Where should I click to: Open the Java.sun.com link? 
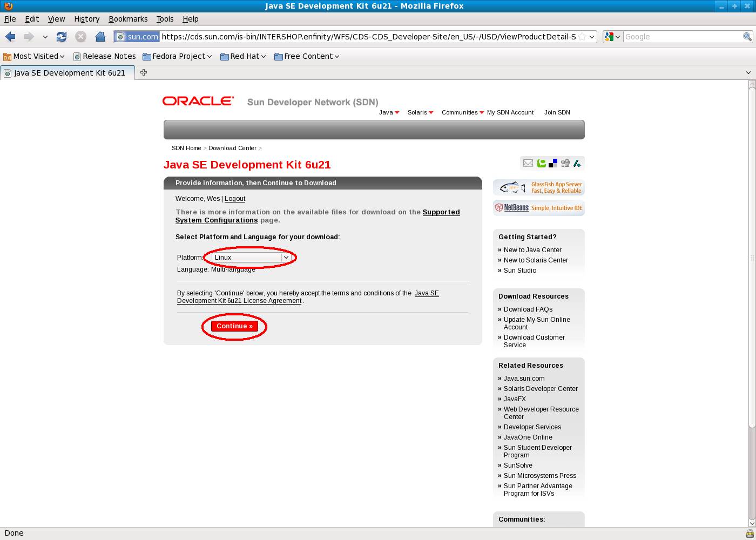(524, 379)
